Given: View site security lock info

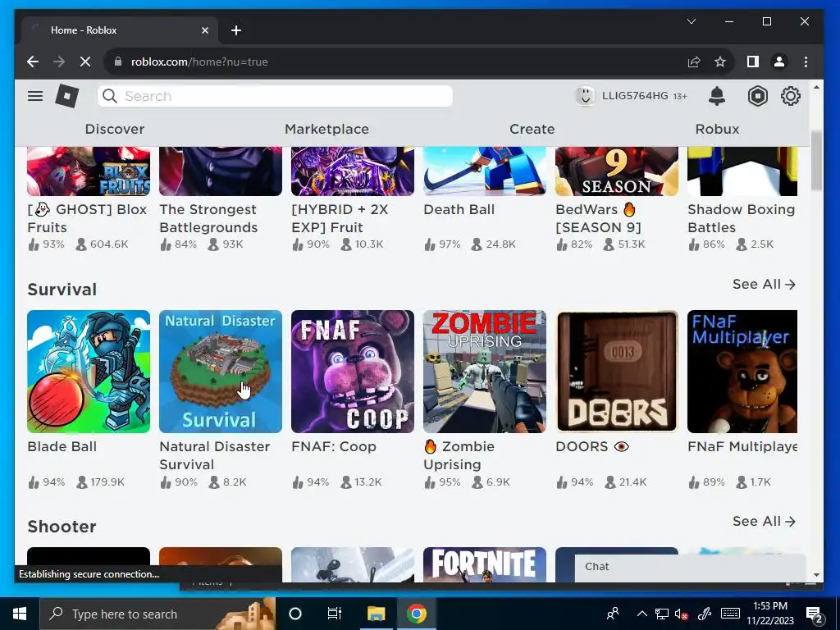Looking at the screenshot, I should point(118,62).
